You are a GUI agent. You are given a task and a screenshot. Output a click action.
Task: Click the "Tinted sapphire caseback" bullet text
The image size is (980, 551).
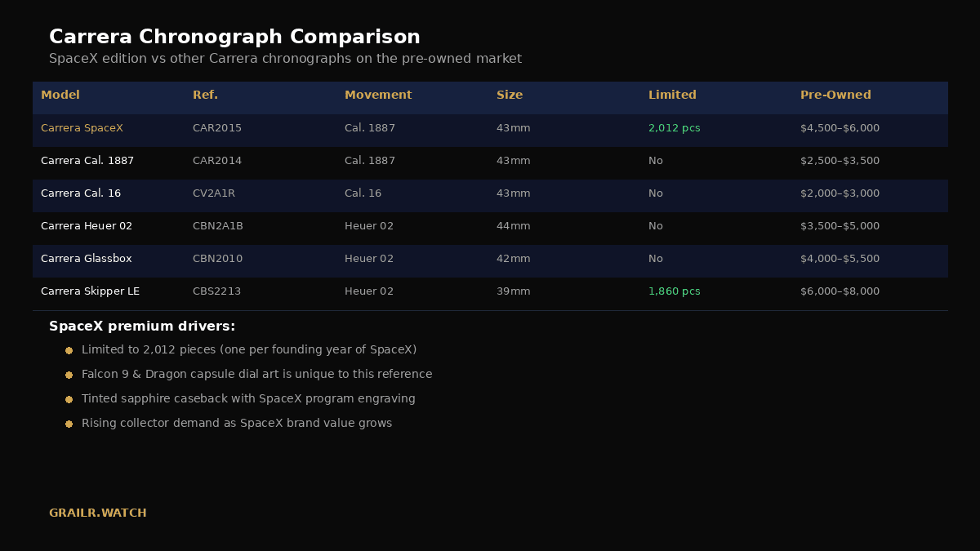click(248, 398)
